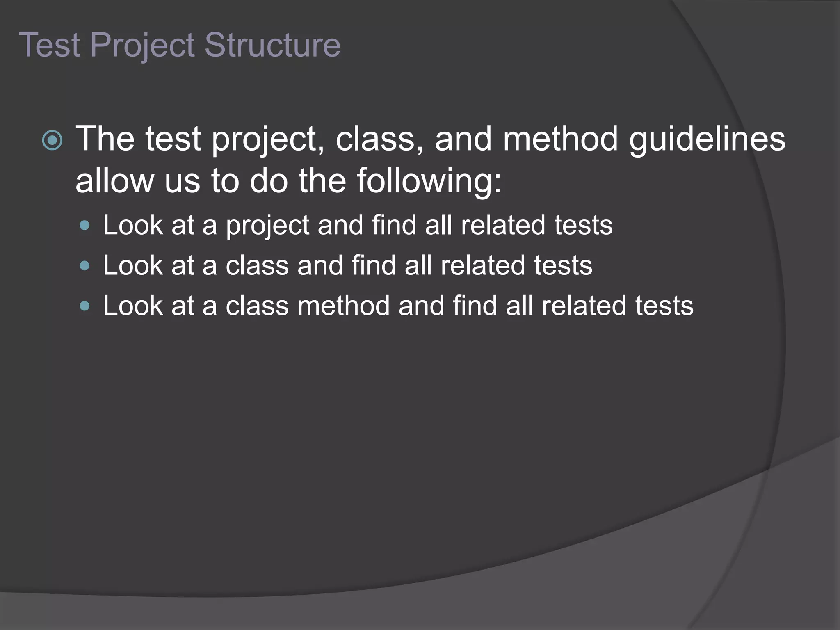
Task: Click the bullet dot before 'Look at a project'
Action: (85, 225)
